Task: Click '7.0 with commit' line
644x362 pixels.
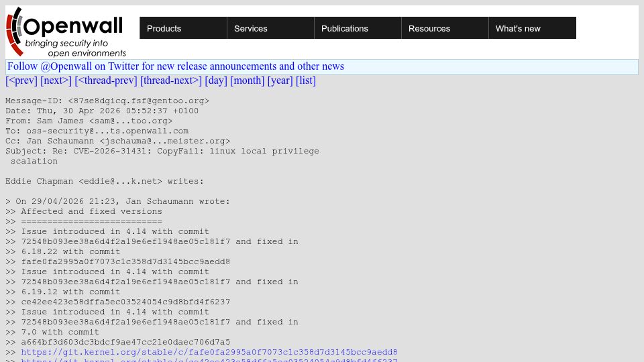Action: point(60,332)
